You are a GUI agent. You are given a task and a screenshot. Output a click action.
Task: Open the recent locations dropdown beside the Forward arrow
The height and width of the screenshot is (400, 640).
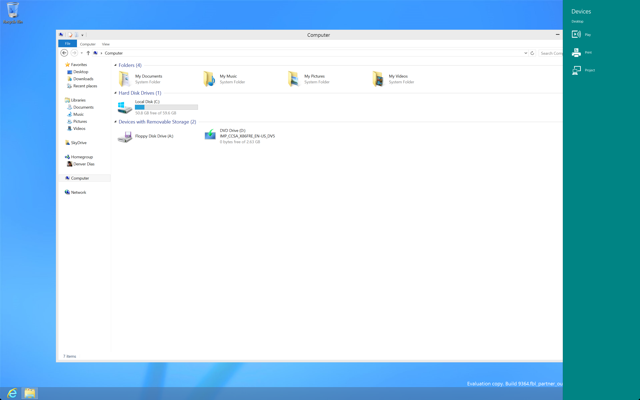click(x=82, y=53)
